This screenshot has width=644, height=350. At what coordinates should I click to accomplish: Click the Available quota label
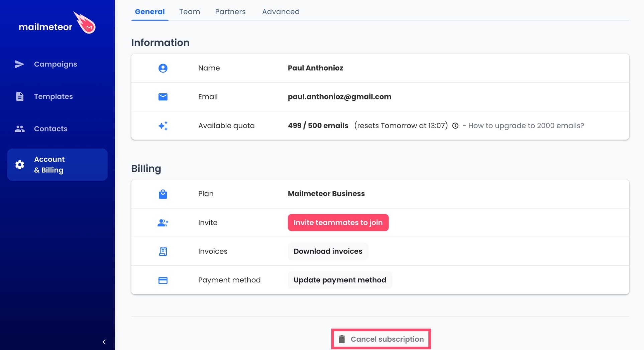point(226,126)
